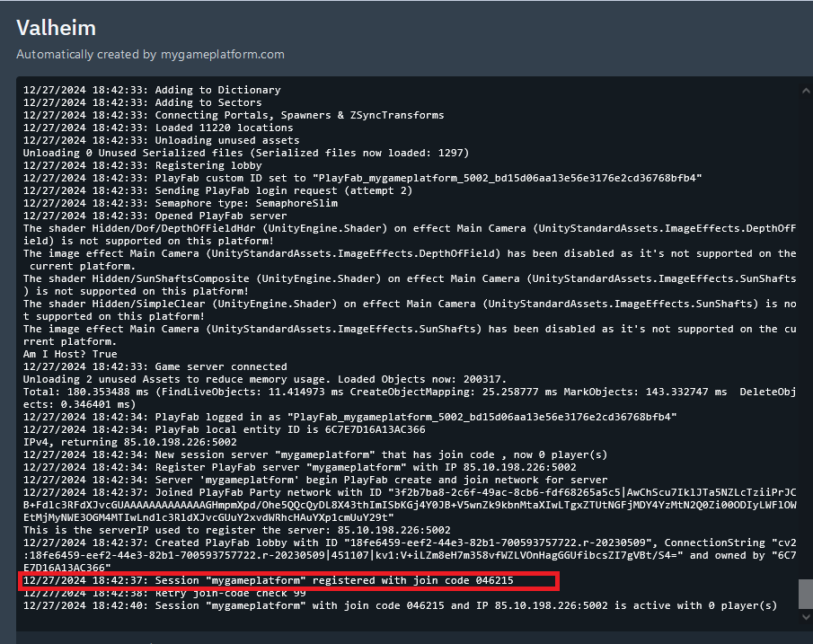Click the "IPv4, returning 85.10.198.226:5002" line
The image size is (813, 644).
click(x=129, y=442)
